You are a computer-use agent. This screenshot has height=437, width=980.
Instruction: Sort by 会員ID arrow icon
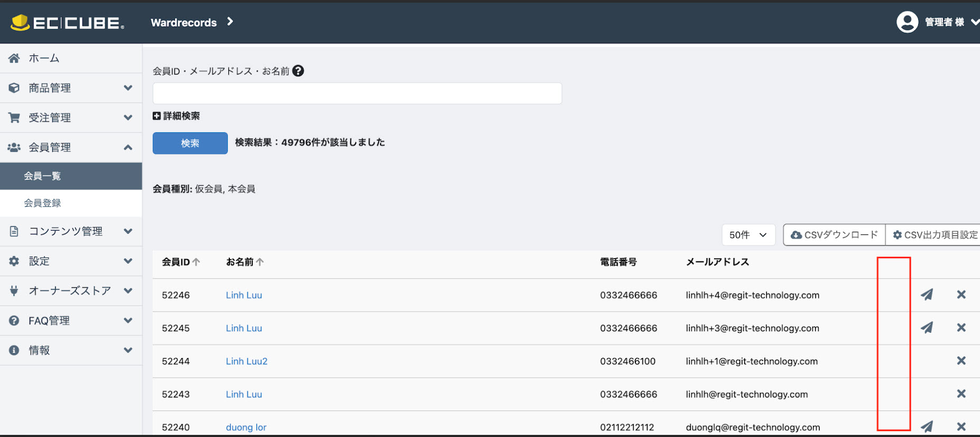[x=196, y=262]
